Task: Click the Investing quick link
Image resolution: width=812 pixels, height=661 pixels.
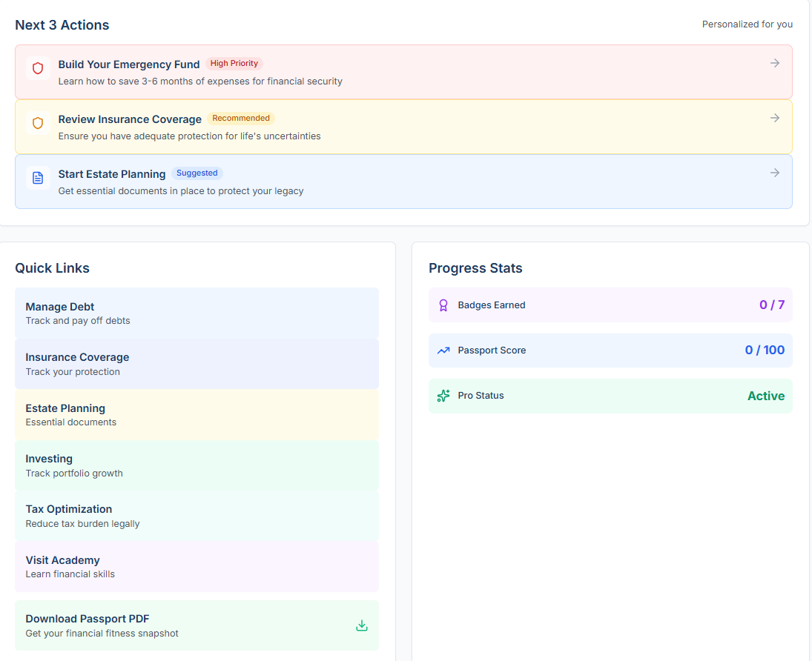Action: 197,465
